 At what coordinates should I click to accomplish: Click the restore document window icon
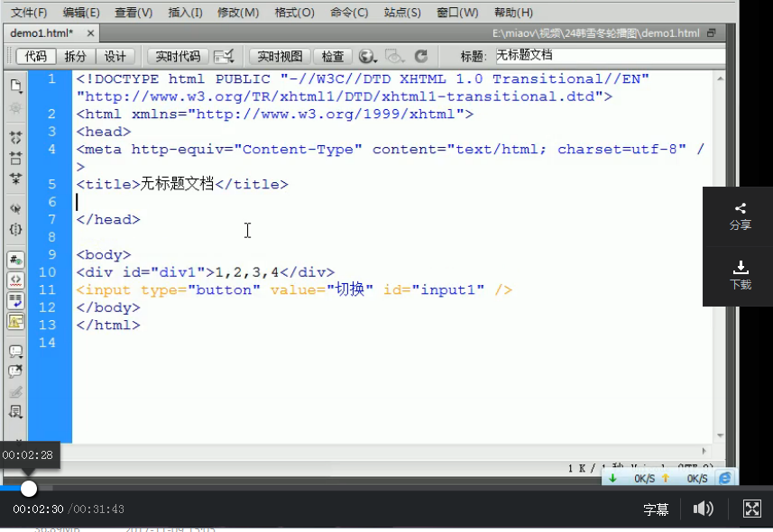(711, 33)
